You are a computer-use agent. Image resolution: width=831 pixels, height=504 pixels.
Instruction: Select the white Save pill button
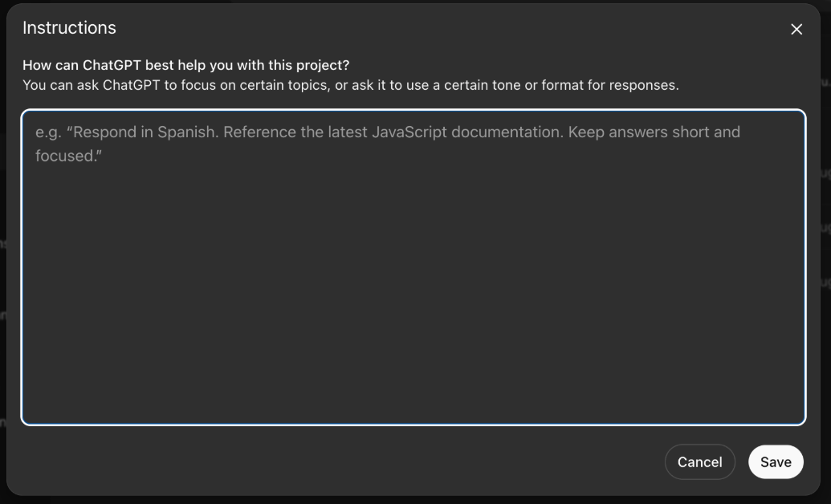point(776,461)
